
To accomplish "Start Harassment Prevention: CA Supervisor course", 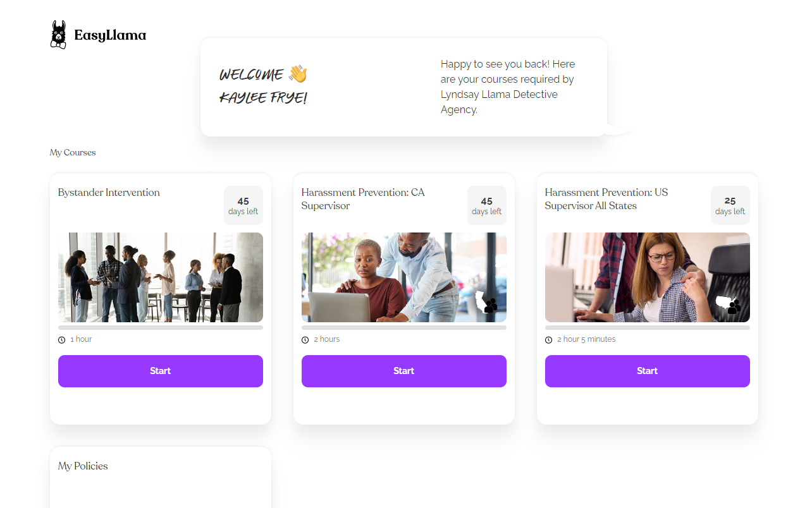I will [404, 371].
